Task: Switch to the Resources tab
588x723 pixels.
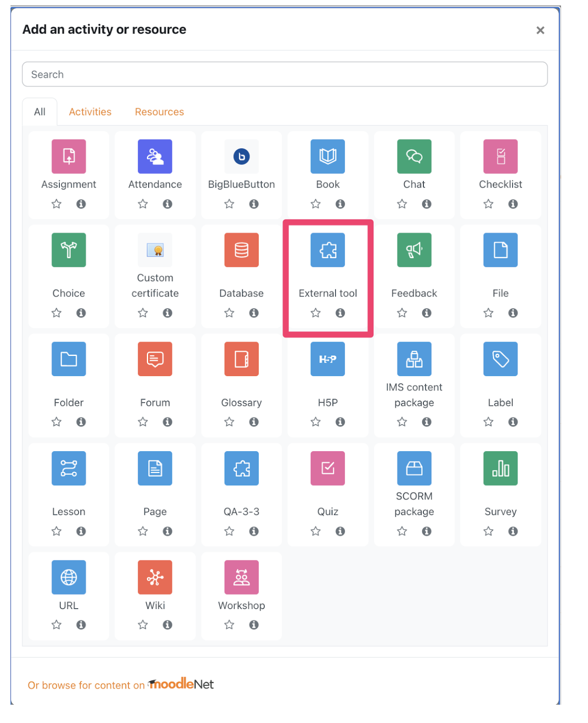Action: (160, 112)
